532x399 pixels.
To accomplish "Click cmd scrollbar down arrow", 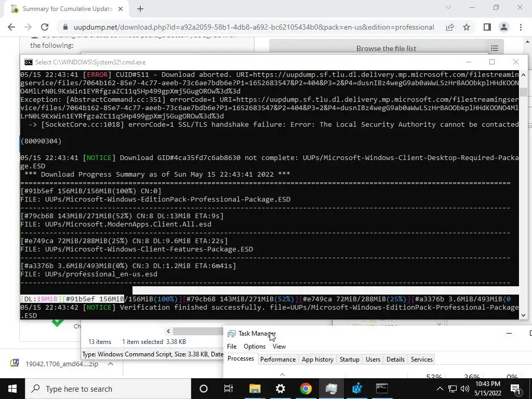I will (x=523, y=315).
